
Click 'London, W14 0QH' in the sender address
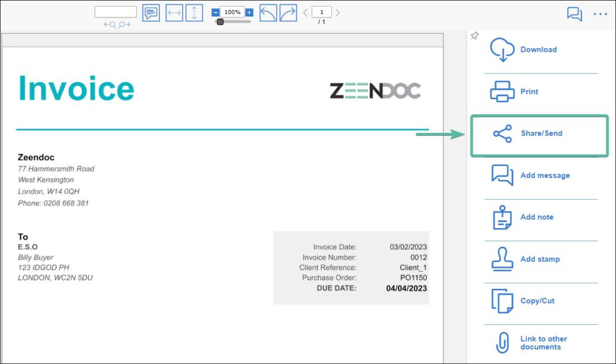(49, 191)
